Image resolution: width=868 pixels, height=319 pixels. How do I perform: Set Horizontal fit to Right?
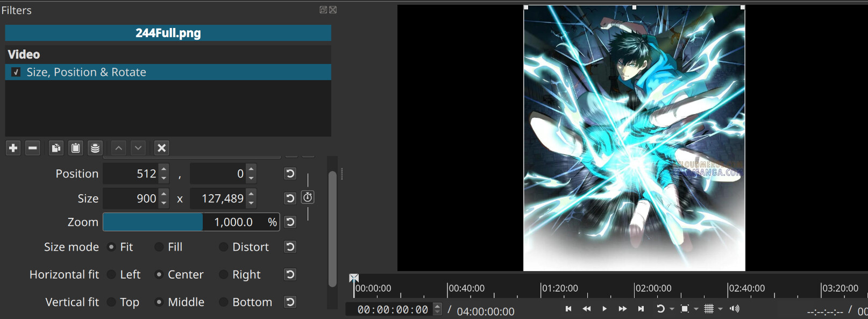click(x=224, y=274)
